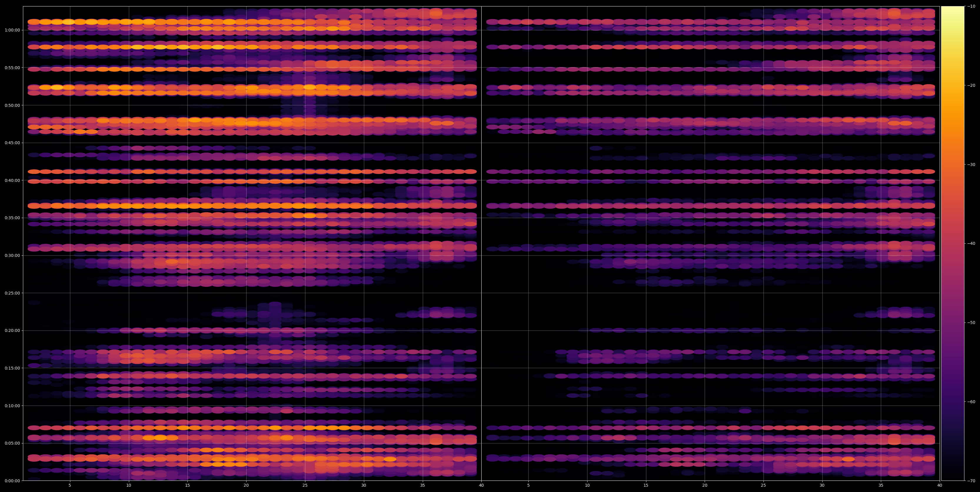Image resolution: width=980 pixels, height=492 pixels.
Task: Click x-axis tick label 5 of right plot
Action: (x=528, y=486)
